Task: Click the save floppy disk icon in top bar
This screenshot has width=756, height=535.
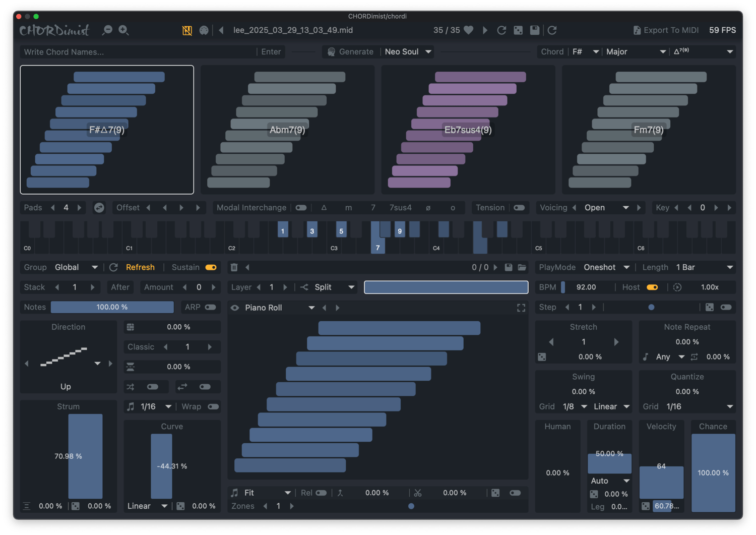Action: coord(535,30)
